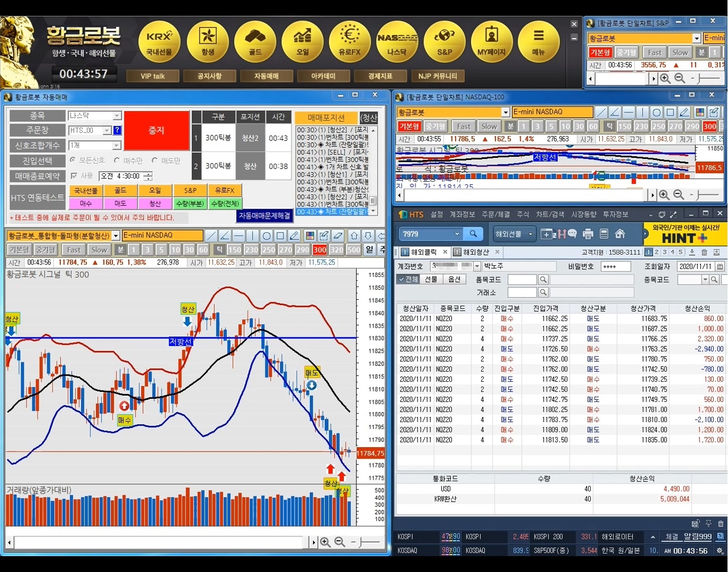Expand the 신호조합개수 dropdown showing 1개
728x572 pixels.
pos(117,145)
